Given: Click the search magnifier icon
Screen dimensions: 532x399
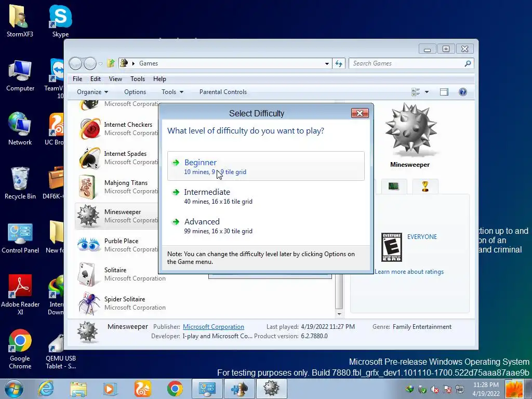Looking at the screenshot, I should tap(468, 63).
